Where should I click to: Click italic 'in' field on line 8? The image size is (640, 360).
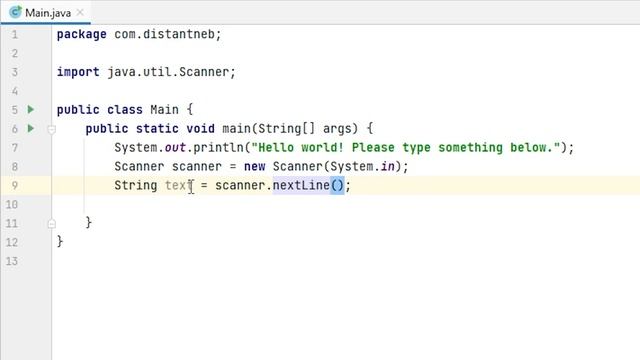click(x=388, y=167)
